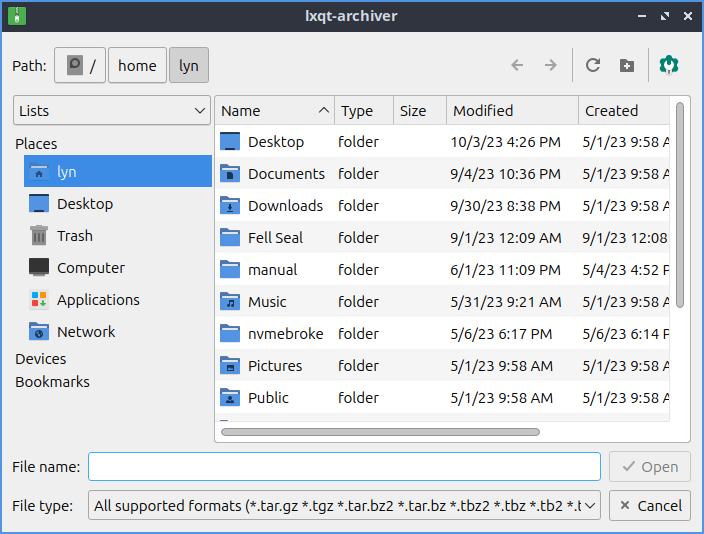
Task: Expand the Lists side pane dropdown
Action: (x=111, y=111)
